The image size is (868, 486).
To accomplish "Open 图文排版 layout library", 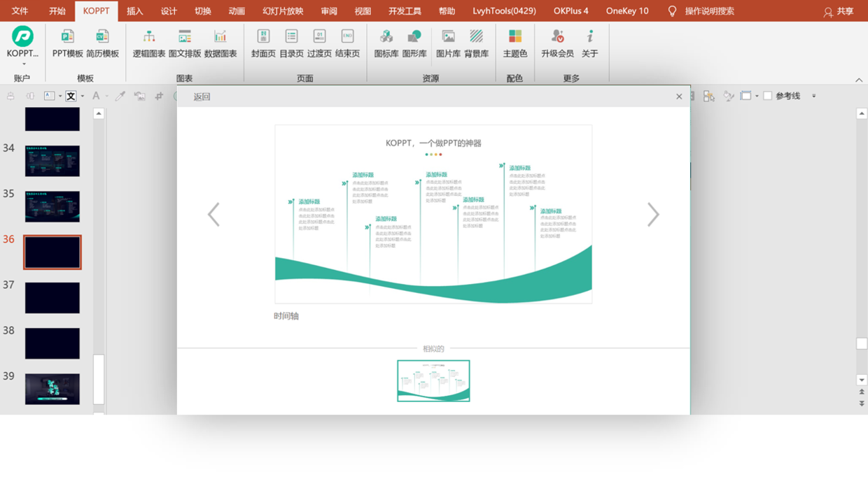I will 185,43.
